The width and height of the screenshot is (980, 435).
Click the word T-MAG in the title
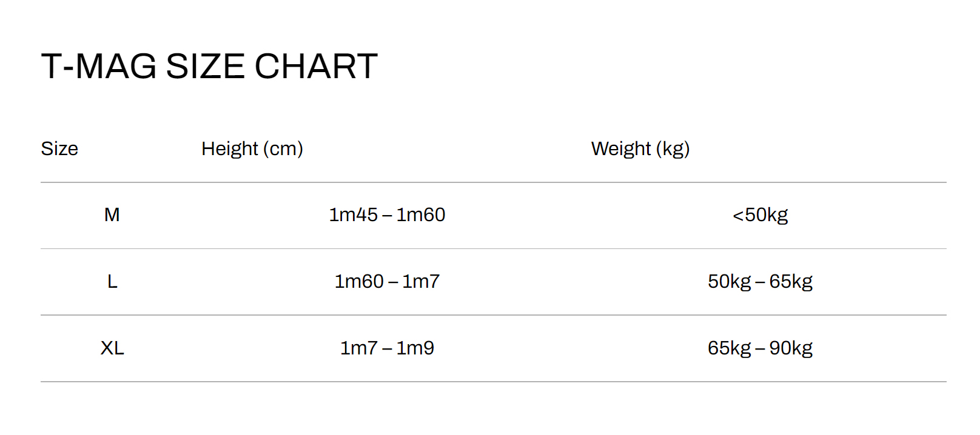(99, 66)
